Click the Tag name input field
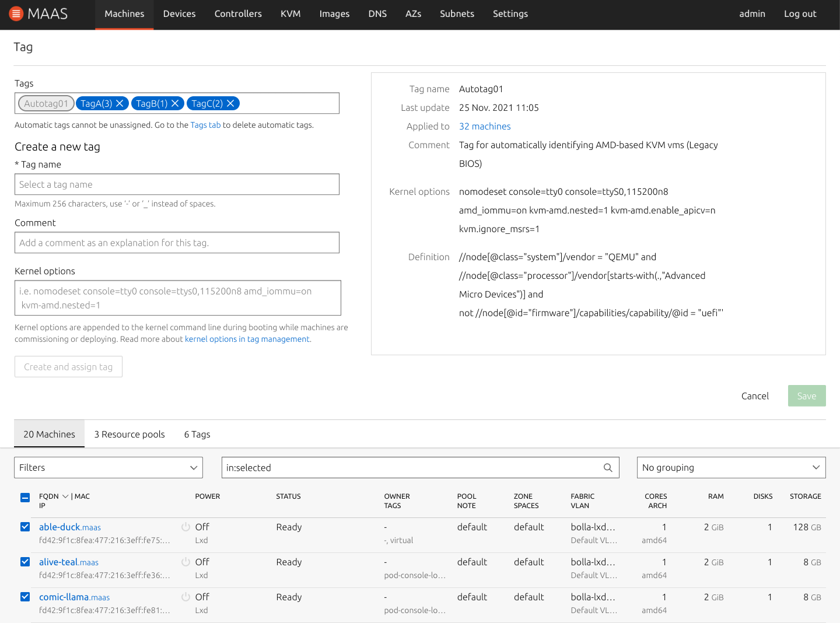 [177, 185]
